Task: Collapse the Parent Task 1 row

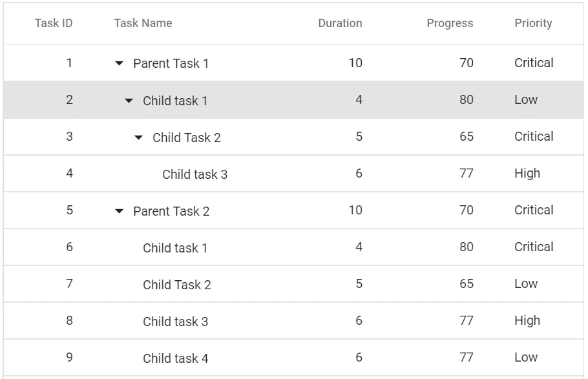Action: click(119, 63)
